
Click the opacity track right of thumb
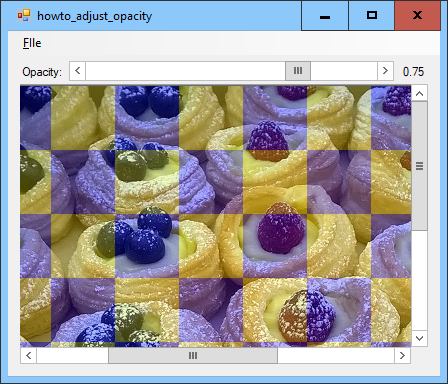click(344, 71)
